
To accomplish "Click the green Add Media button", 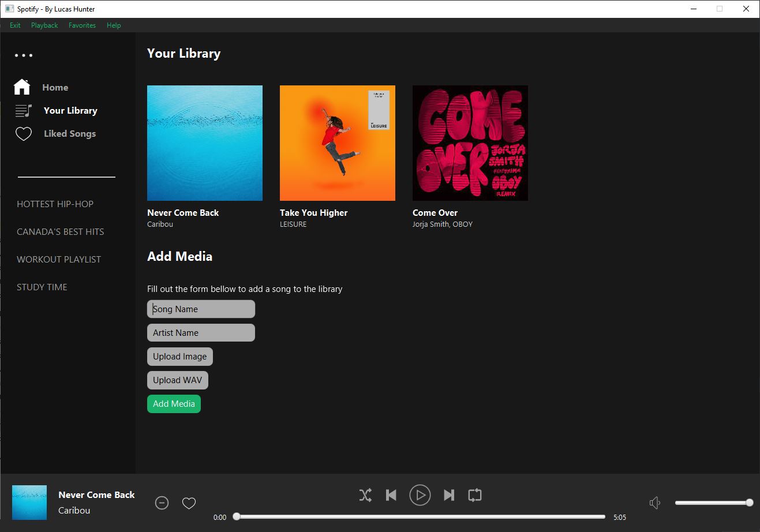I will (x=174, y=404).
